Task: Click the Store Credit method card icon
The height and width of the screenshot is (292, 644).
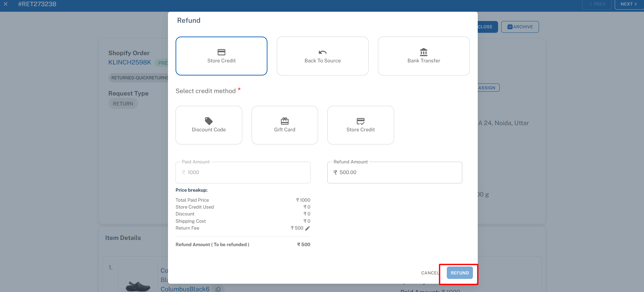Action: coord(360,121)
